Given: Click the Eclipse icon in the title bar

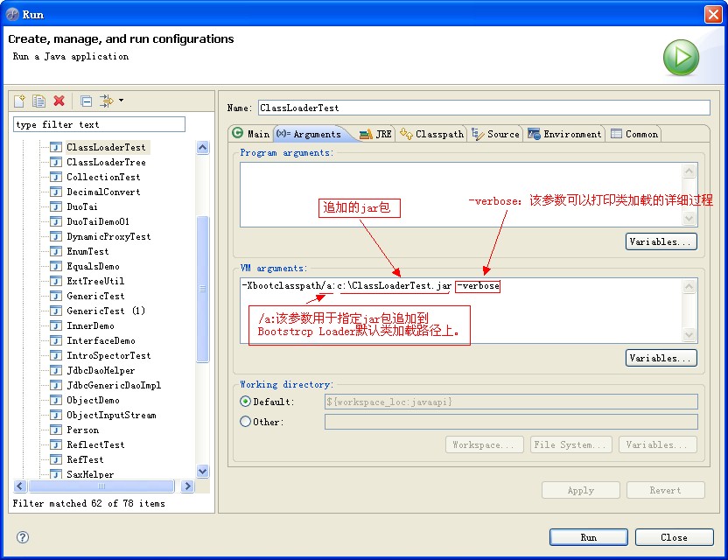Looking at the screenshot, I should click(12, 13).
